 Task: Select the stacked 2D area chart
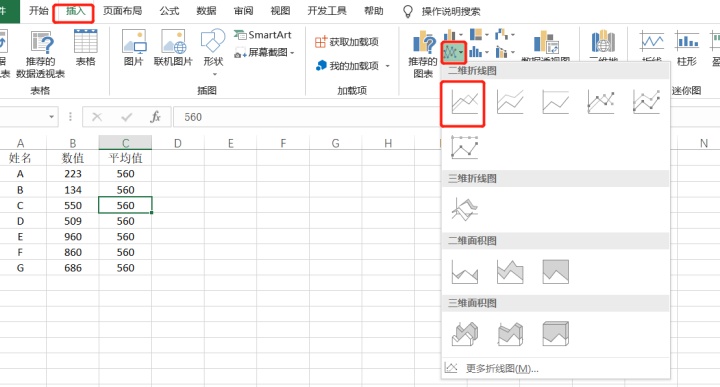coord(510,271)
